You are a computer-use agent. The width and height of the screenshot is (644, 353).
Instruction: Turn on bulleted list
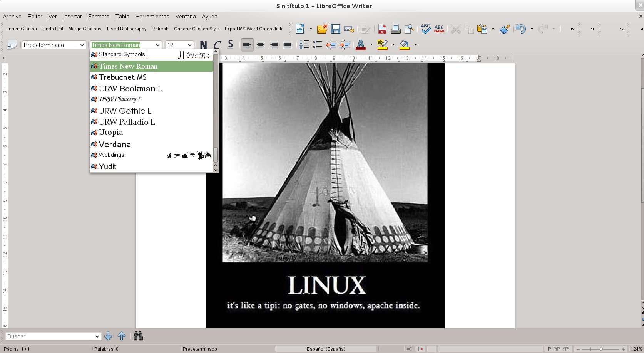tap(318, 45)
